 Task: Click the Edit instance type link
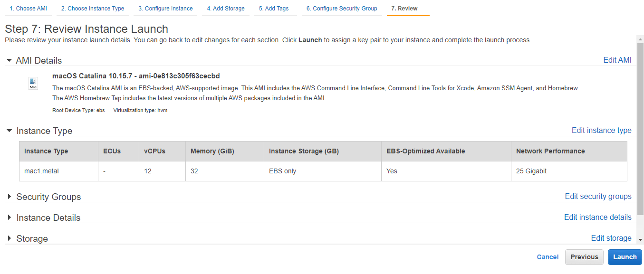coord(602,130)
